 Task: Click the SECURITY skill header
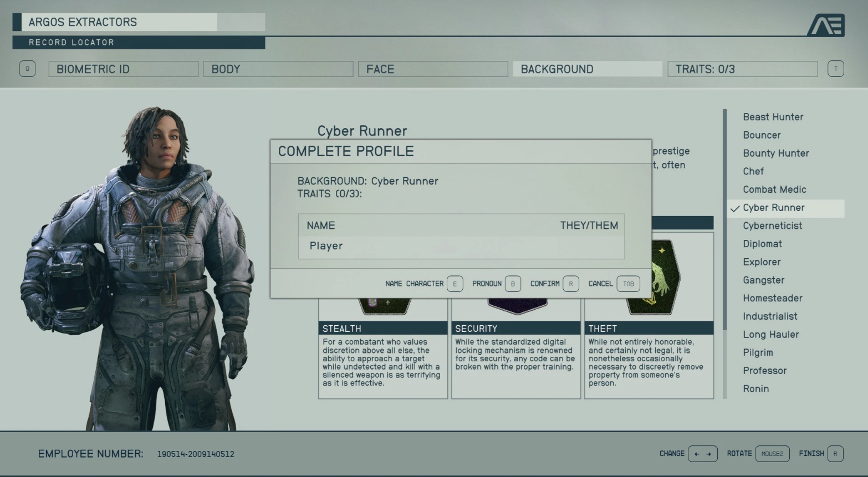(x=516, y=329)
